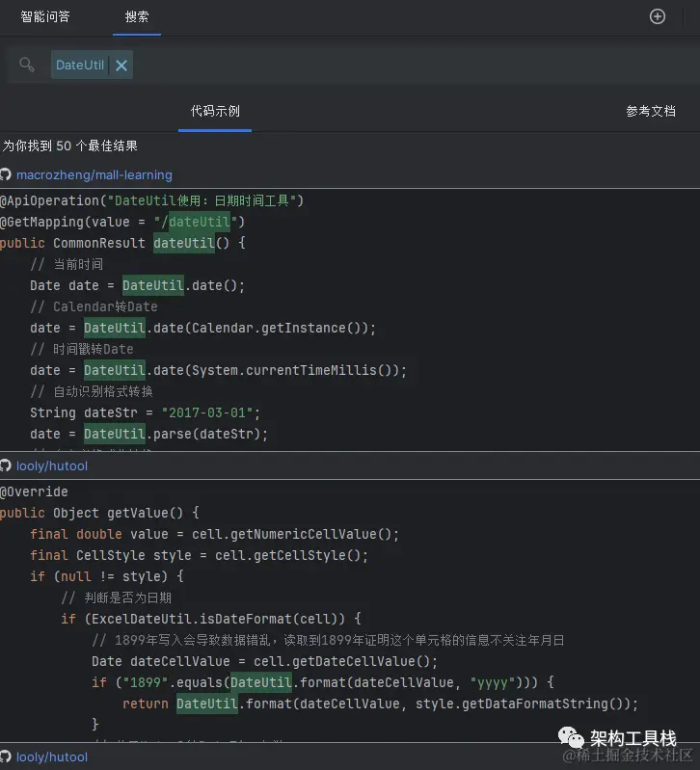700x770 pixels.
Task: Open the first looly/hutool repository link
Action: point(52,466)
